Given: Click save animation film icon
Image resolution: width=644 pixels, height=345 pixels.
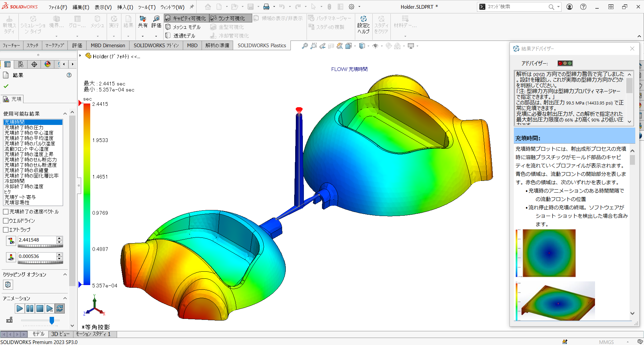Looking at the screenshot, I should click(9, 320).
